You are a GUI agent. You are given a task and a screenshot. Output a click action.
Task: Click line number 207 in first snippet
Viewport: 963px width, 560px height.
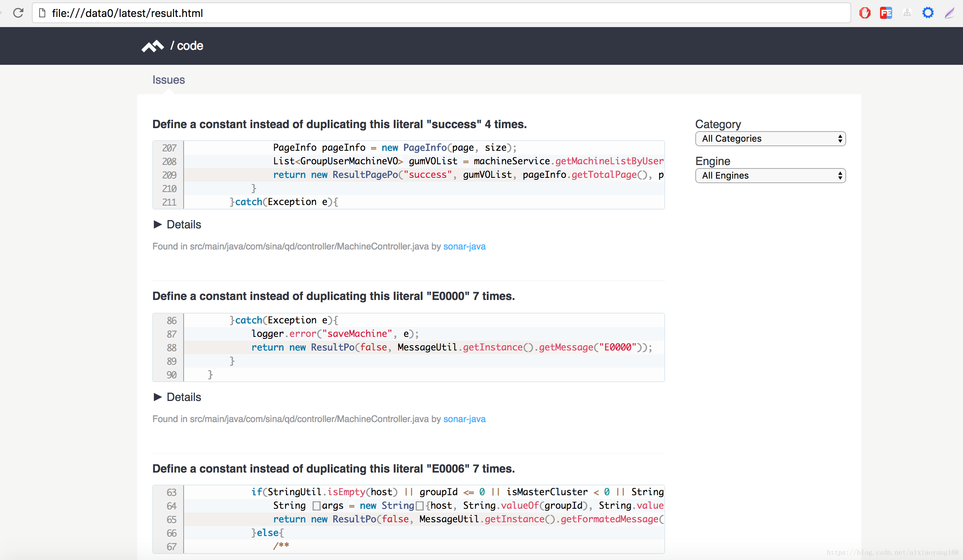click(169, 148)
